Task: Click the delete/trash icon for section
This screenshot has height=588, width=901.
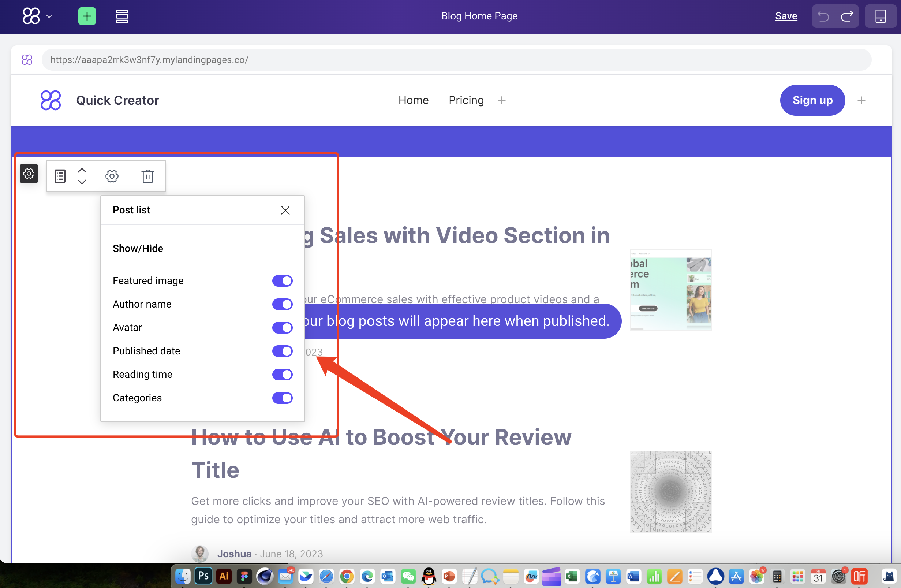Action: click(147, 175)
